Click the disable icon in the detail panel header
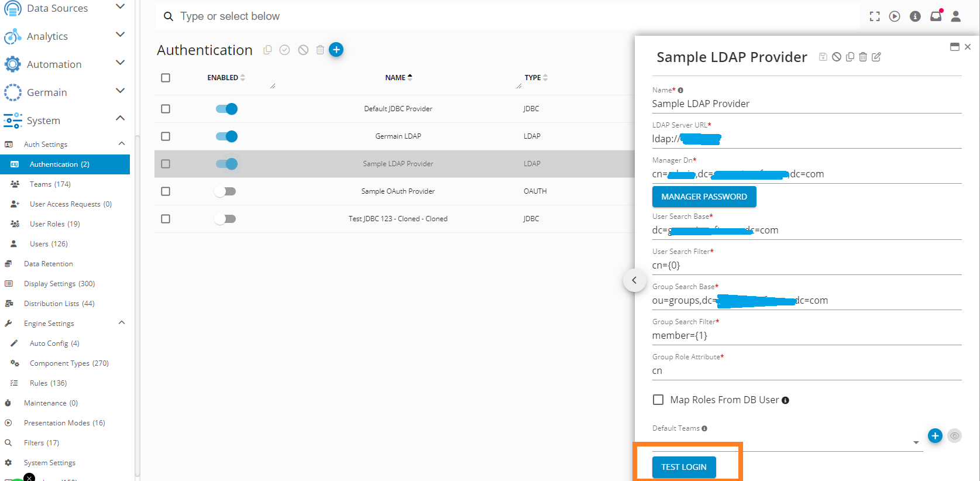980x481 pixels. pyautogui.click(x=837, y=57)
